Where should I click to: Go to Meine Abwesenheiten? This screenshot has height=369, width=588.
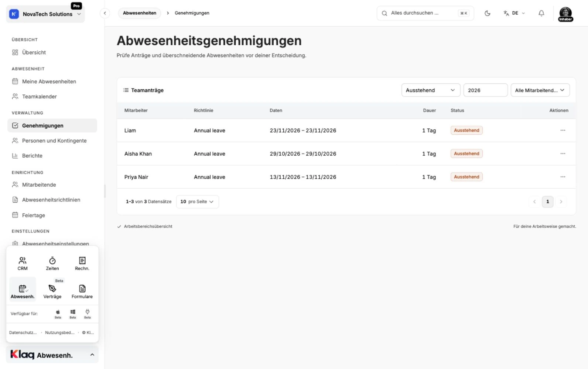(x=52, y=82)
